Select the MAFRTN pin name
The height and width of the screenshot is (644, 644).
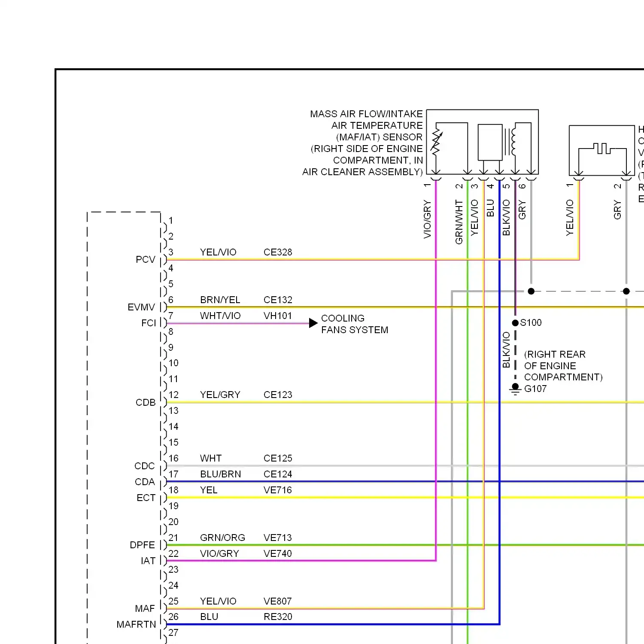tap(136, 624)
